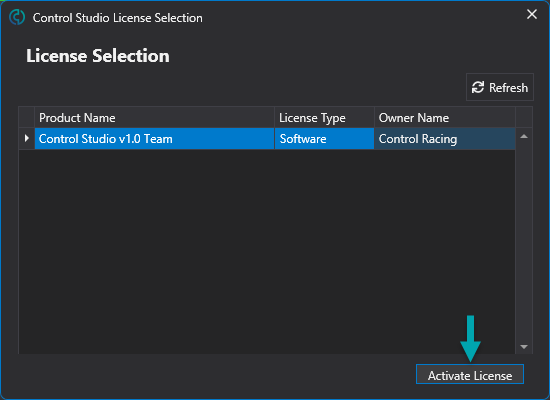Click the teal arrow above Activate License

(x=470, y=338)
